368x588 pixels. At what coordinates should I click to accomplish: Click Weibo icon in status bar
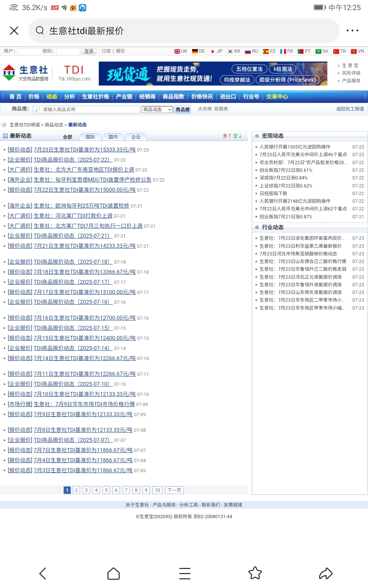point(73,8)
